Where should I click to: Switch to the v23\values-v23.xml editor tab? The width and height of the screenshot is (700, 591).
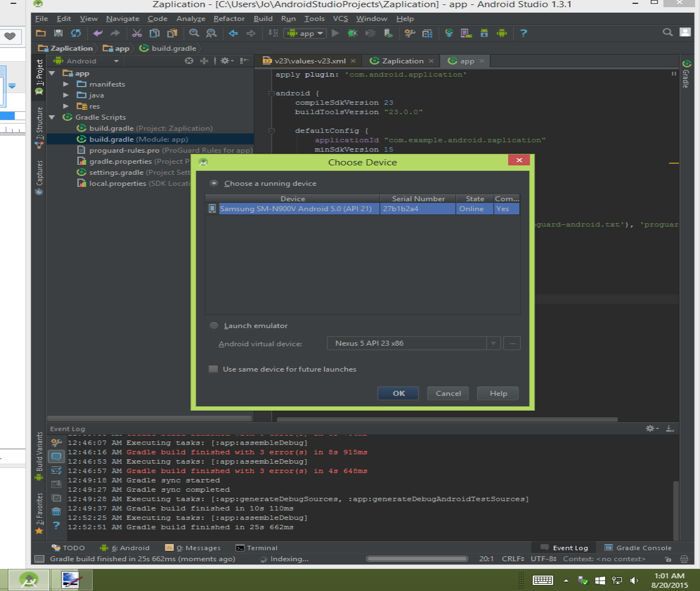[x=309, y=61]
